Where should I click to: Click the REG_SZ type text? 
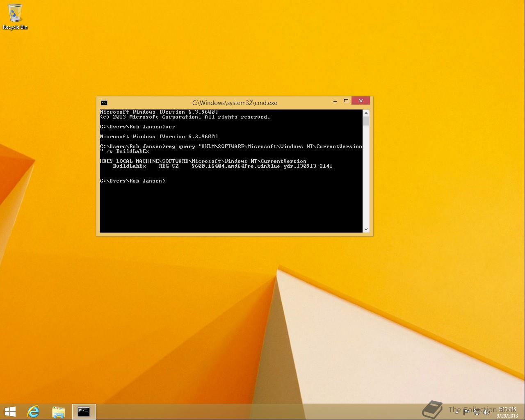169,166
